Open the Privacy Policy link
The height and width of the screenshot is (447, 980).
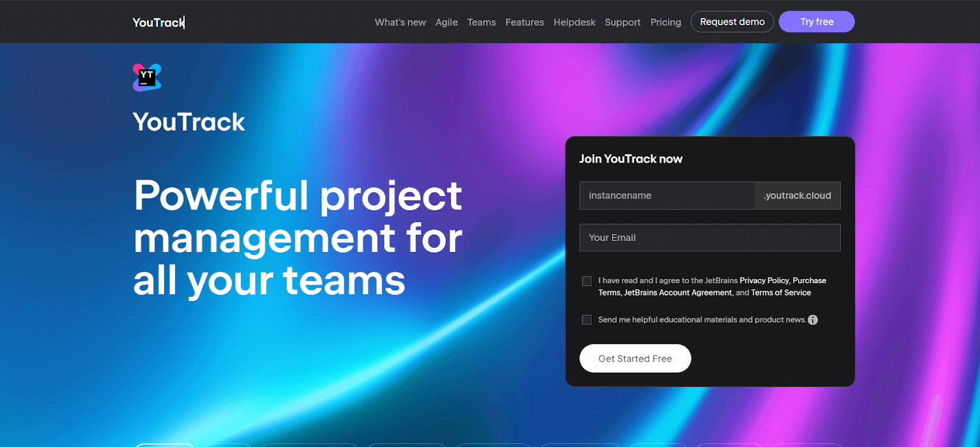point(764,280)
